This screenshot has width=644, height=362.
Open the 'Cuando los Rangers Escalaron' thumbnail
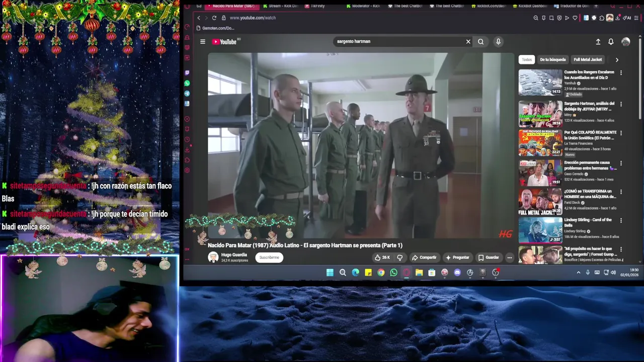540,82
